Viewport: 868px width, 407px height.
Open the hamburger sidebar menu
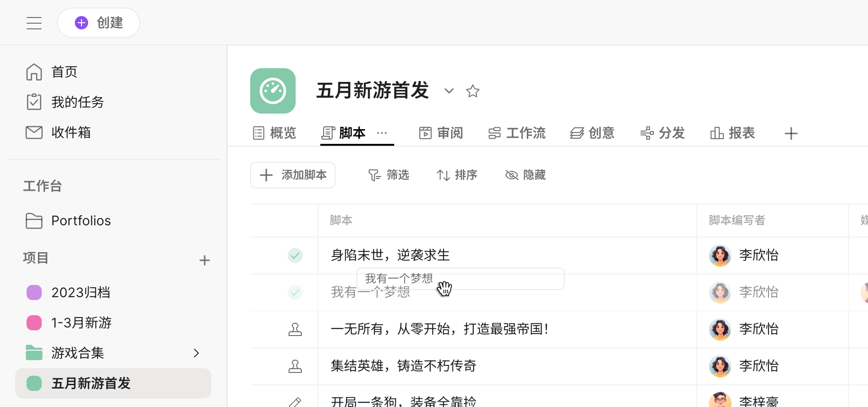pos(34,23)
